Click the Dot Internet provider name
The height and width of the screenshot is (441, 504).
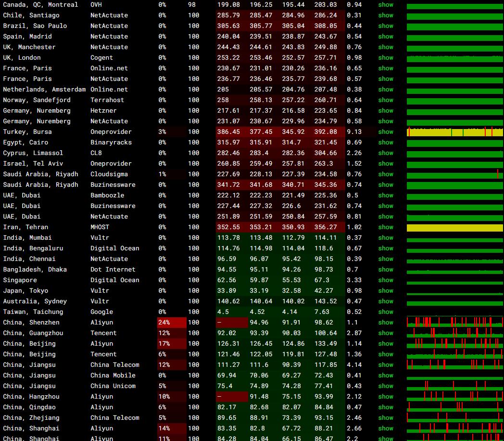[113, 270]
